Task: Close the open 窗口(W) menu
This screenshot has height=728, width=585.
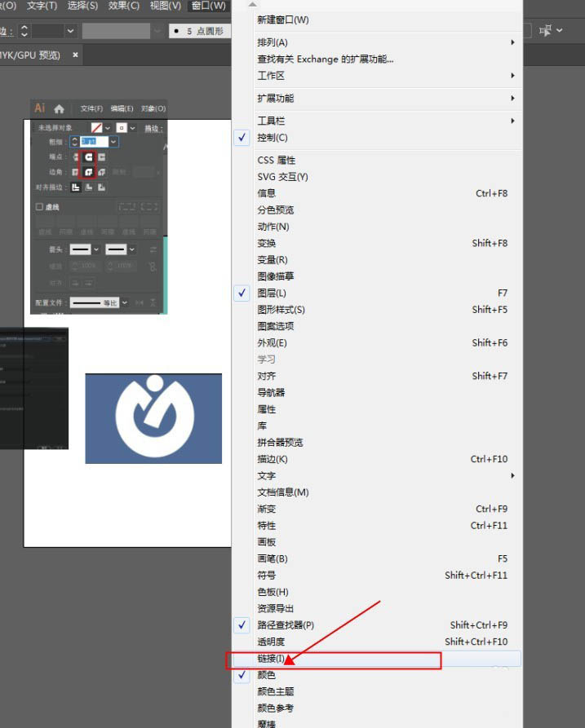Action: 209,6
